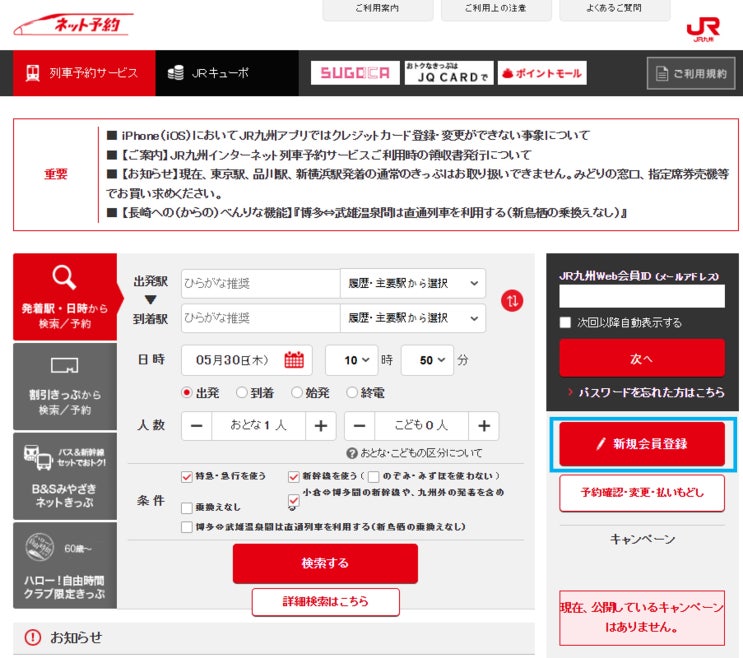
Task: Click パスワードを忘れた方はこちら link
Action: point(651,392)
